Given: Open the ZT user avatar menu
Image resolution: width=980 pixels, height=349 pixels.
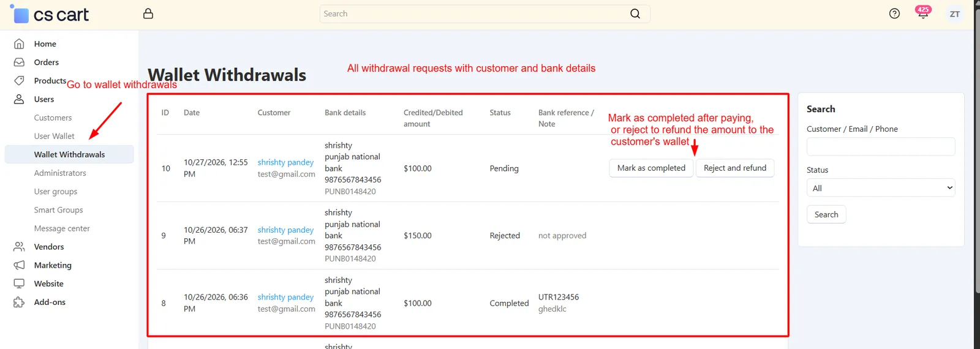Looking at the screenshot, I should point(954,14).
